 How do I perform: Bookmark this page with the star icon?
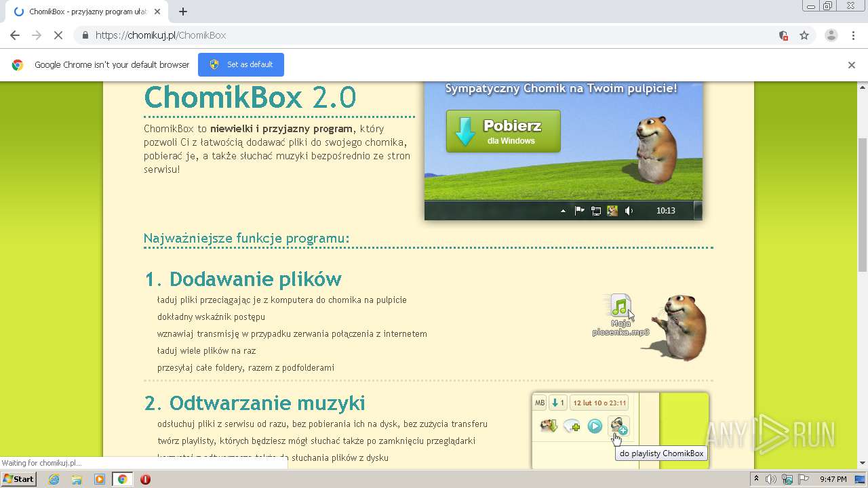804,35
